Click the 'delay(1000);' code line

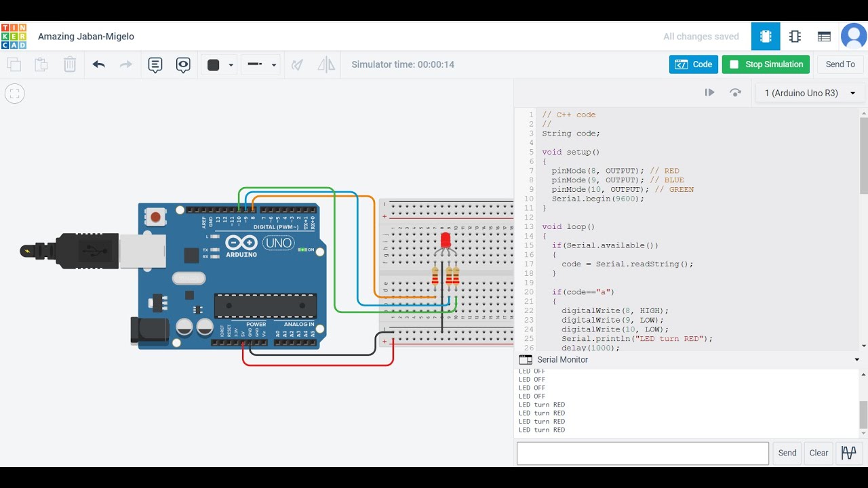click(591, 348)
